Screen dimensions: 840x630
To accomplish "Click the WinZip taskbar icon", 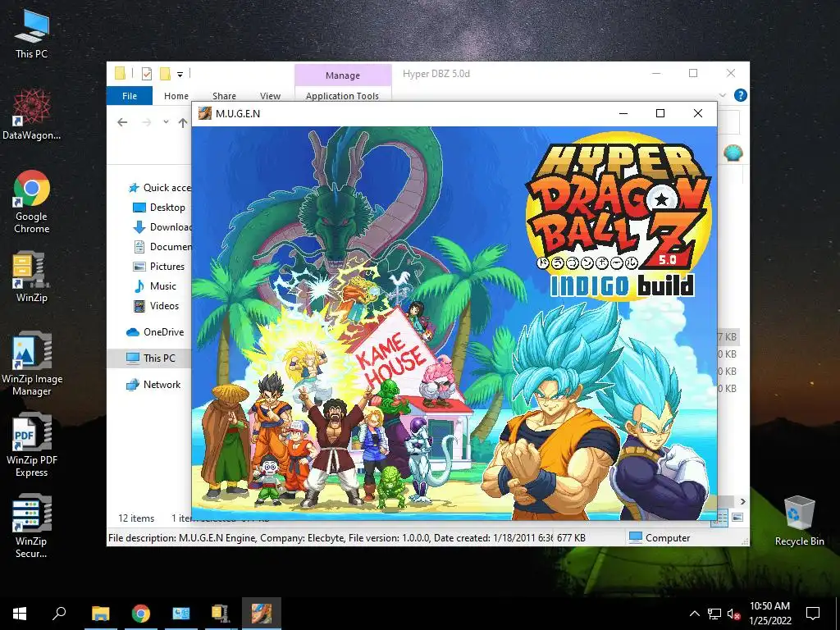I will pos(221,614).
